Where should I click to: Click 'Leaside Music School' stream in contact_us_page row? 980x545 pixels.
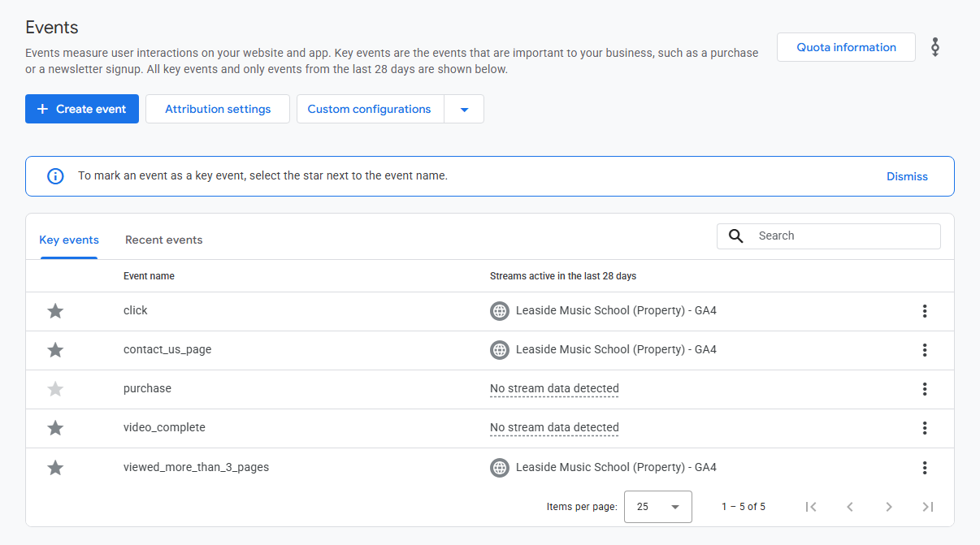point(616,349)
